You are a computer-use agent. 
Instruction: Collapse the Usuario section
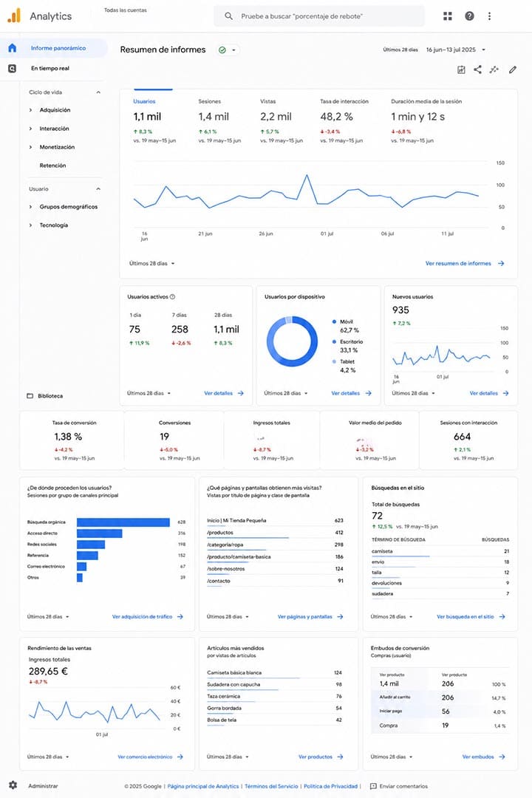coord(98,189)
